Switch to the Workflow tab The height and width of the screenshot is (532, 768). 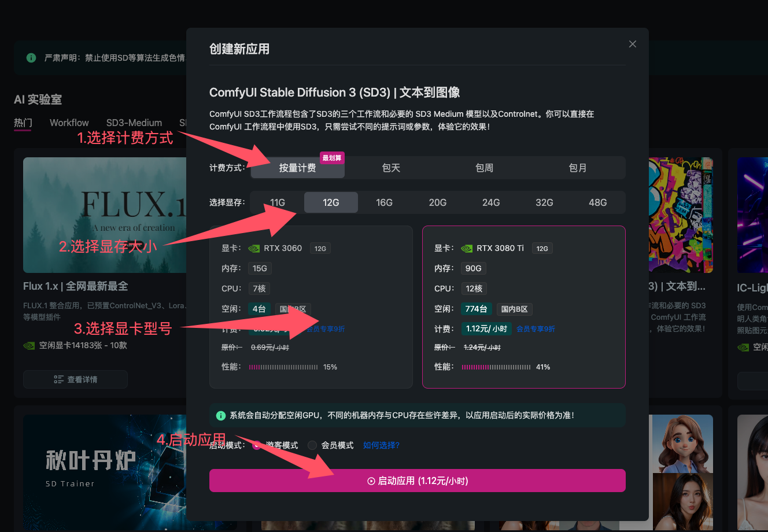69,123
